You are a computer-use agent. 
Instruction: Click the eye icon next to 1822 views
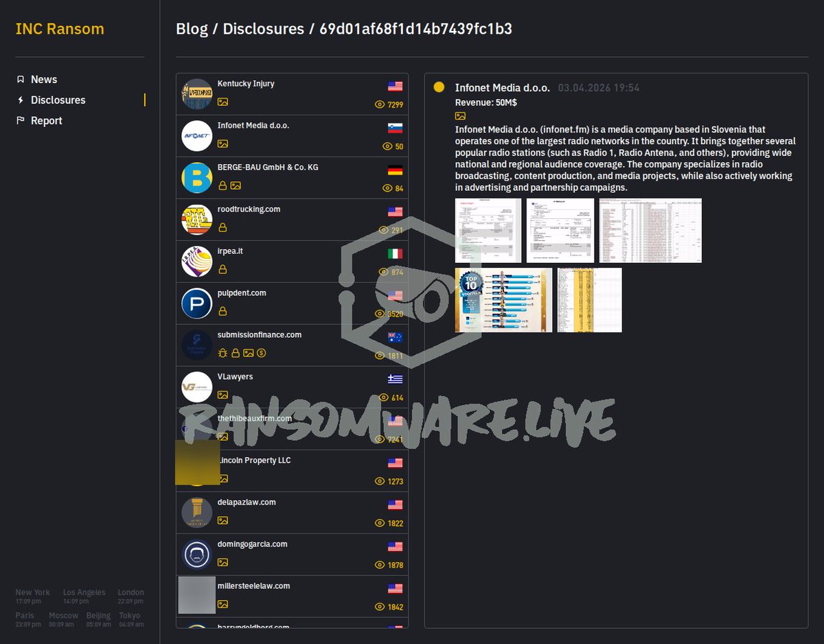tap(379, 524)
